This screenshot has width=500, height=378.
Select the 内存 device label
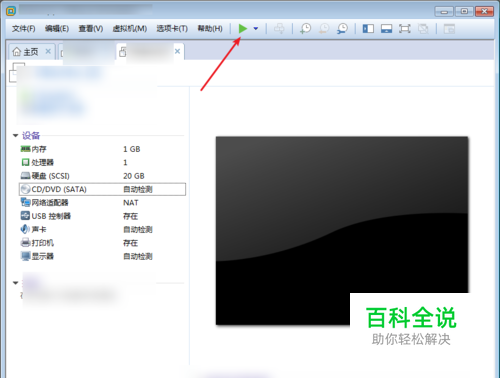39,149
